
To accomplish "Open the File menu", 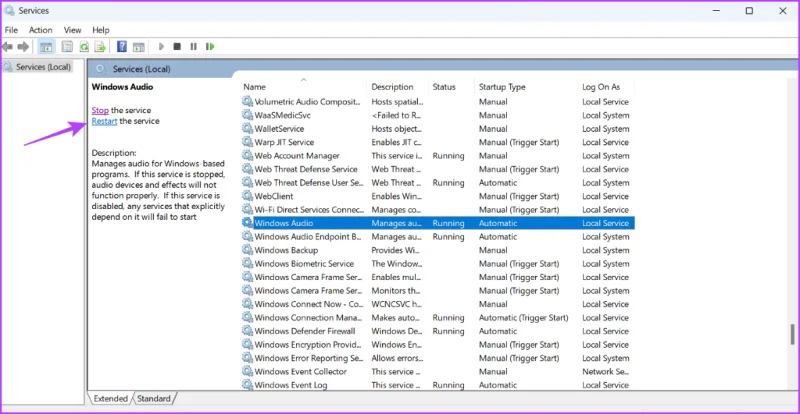I will (11, 30).
